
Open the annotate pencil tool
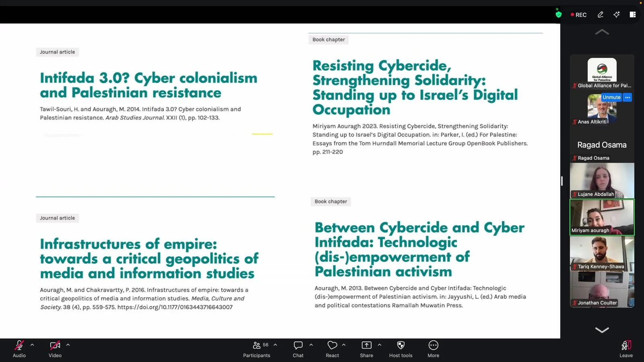pyautogui.click(x=600, y=14)
